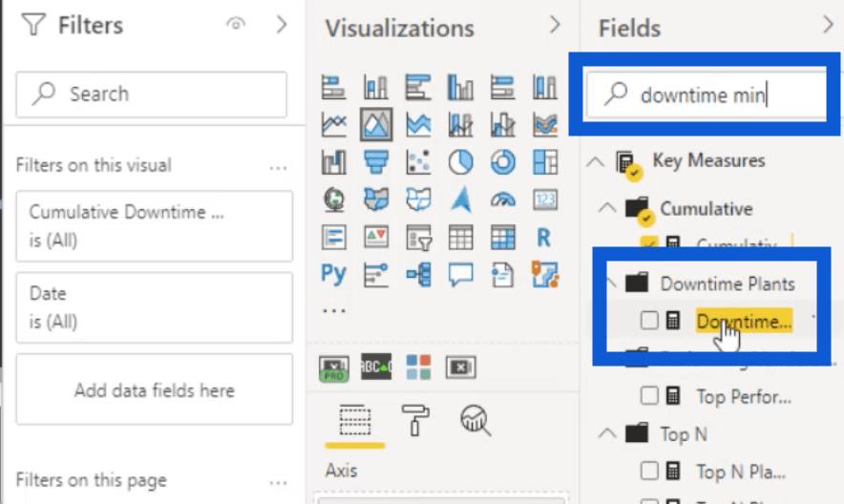Add an R script visual
The image size is (844, 504).
pyautogui.click(x=543, y=238)
